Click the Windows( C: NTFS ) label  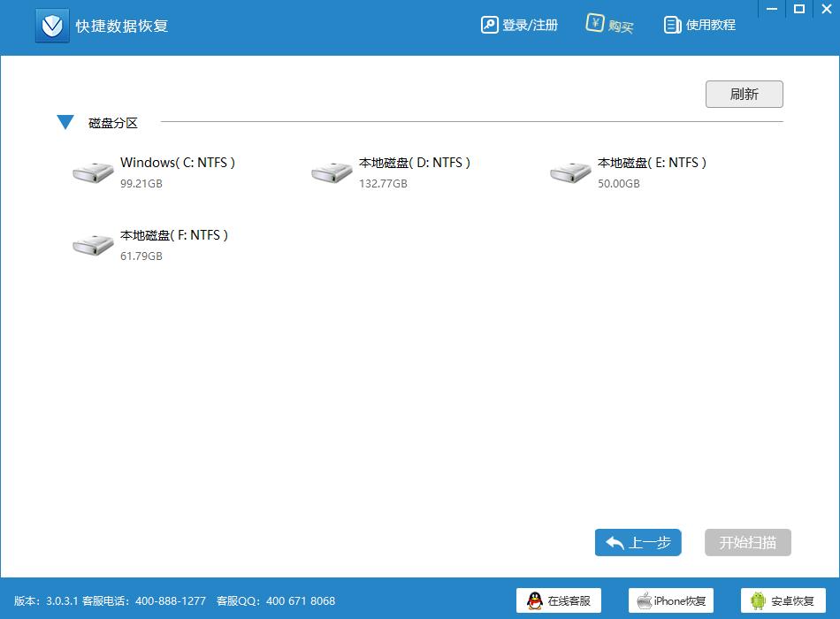tap(178, 163)
